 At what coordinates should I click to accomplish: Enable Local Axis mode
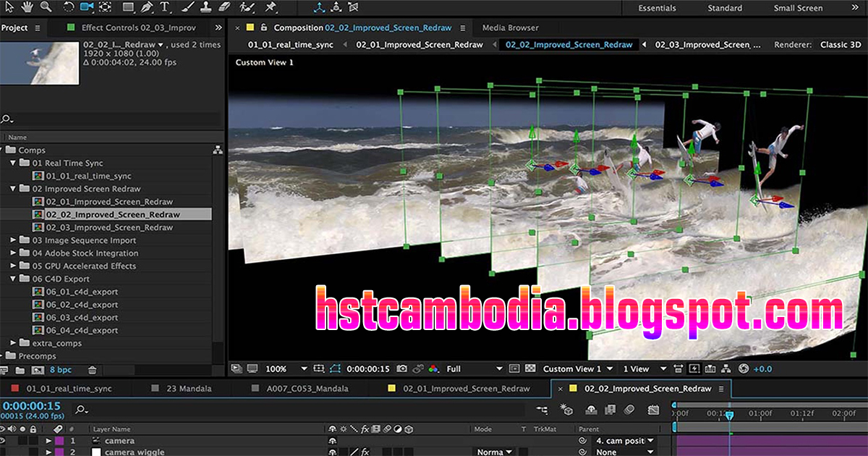coord(319,8)
